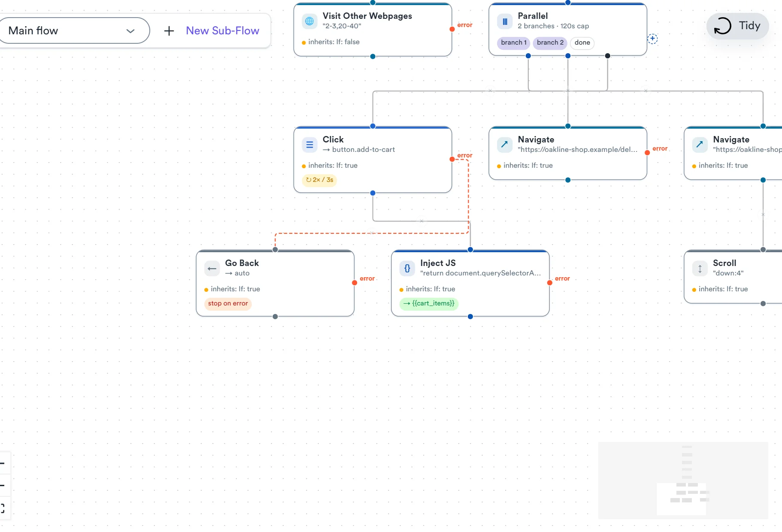Click the error port of the oakline-shop.example/del… Navigate node
Image resolution: width=782 pixels, height=532 pixels.
click(x=647, y=153)
